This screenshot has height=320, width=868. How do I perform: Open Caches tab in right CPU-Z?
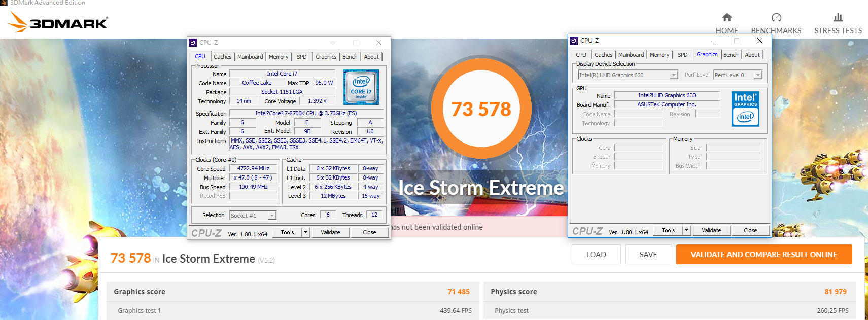(604, 55)
